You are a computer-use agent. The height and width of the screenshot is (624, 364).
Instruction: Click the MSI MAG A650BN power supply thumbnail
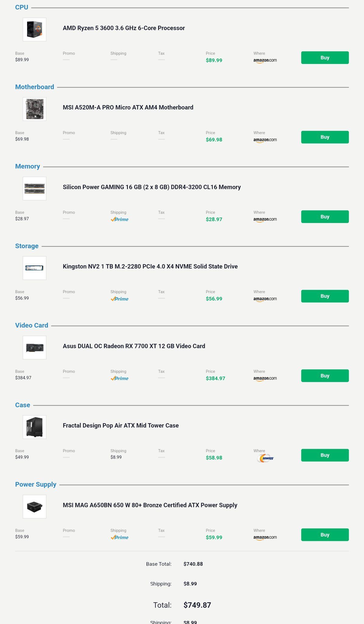34,507
